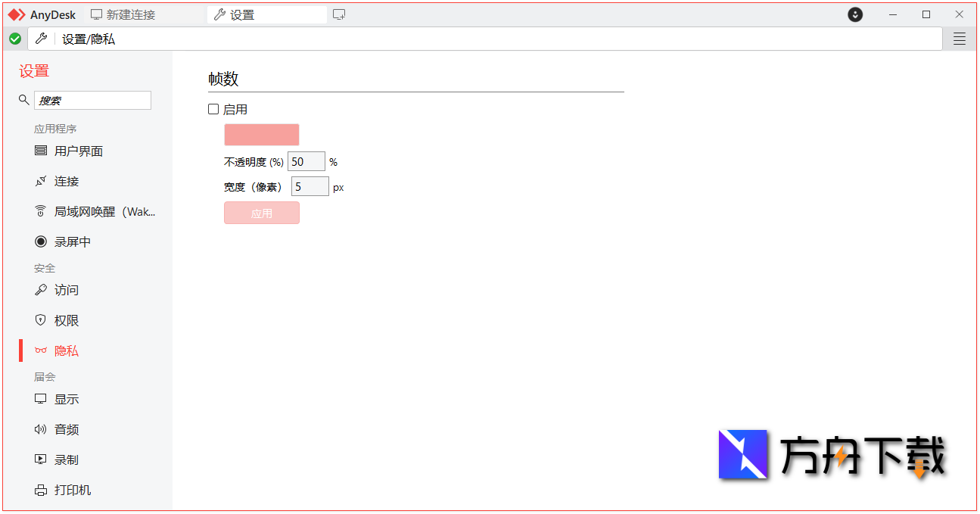This screenshot has width=980, height=514.
Task: Switch to the 新建连接 tab
Action: (123, 14)
